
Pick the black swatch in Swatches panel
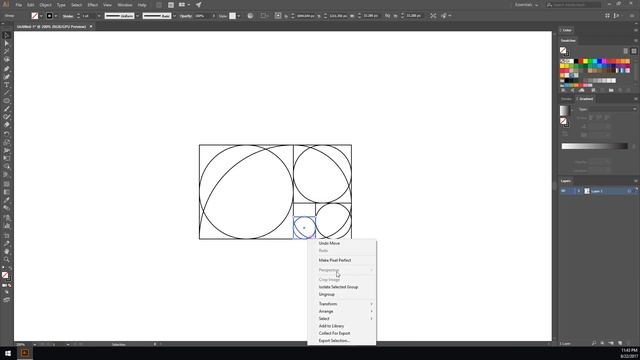(x=576, y=61)
